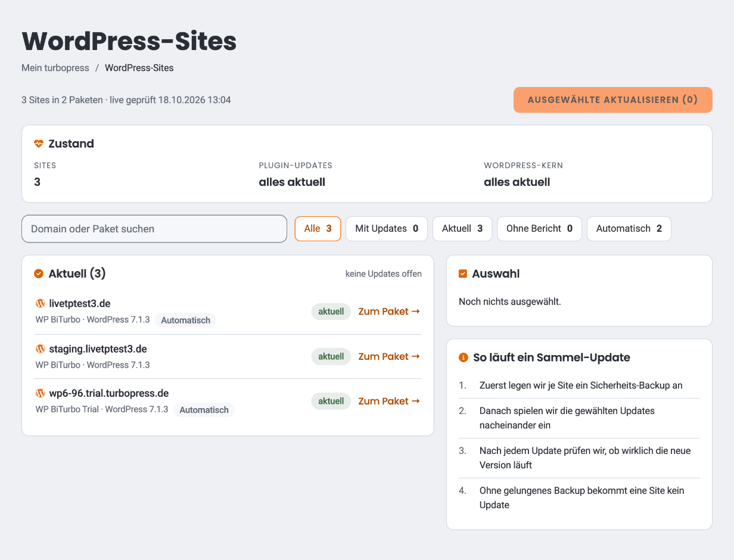Screen dimensions: 734x560
Task: Click Automatisch tag under wp6-96.trial.turbopress.de
Action: (x=204, y=410)
